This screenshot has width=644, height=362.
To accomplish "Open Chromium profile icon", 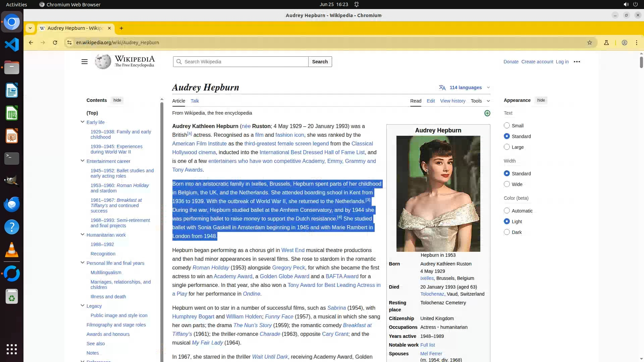I will coord(624,43).
